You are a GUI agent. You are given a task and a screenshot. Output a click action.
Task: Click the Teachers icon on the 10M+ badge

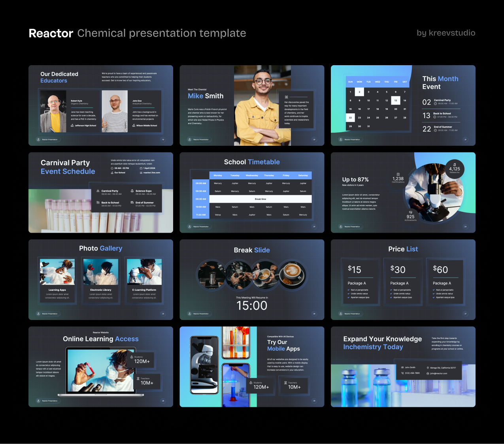(x=138, y=378)
